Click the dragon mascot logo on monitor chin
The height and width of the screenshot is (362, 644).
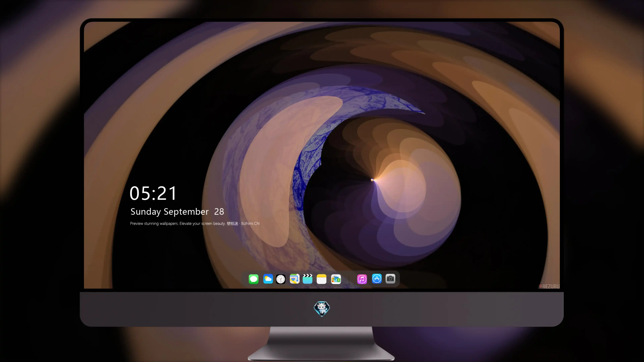click(322, 309)
